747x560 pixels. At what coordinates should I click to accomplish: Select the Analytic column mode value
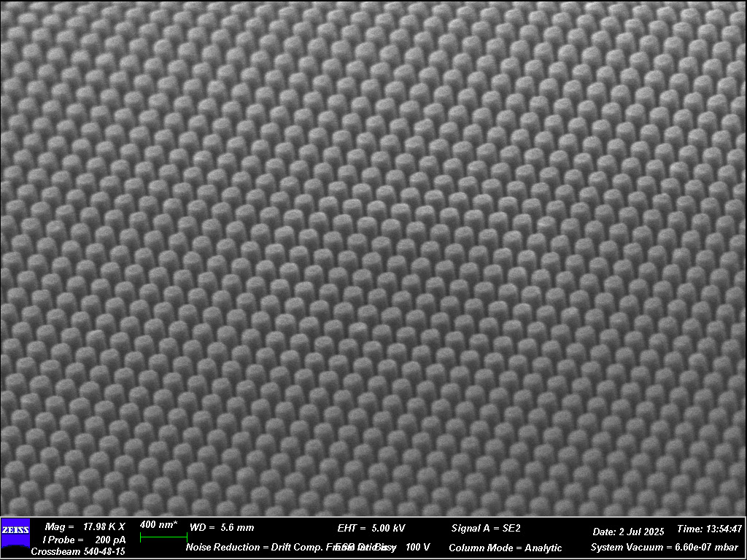coord(543,548)
